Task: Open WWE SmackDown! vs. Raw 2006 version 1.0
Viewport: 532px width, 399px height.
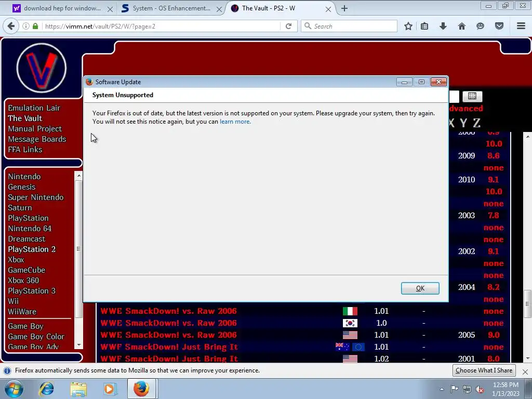Action: [x=169, y=323]
